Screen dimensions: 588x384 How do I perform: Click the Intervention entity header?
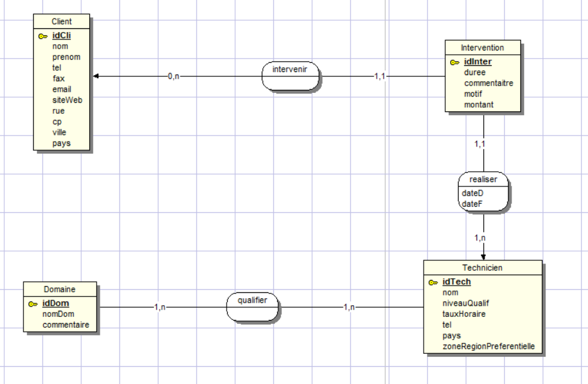point(482,47)
